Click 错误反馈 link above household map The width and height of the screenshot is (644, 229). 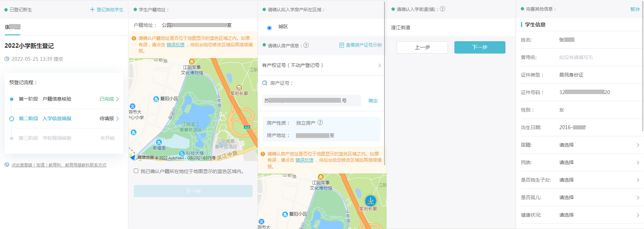point(176,45)
